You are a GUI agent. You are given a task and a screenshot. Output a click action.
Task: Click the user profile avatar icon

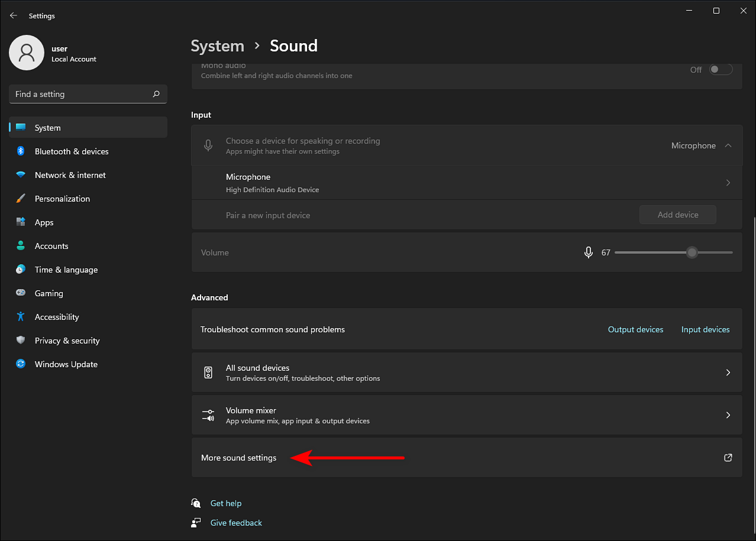pyautogui.click(x=27, y=53)
